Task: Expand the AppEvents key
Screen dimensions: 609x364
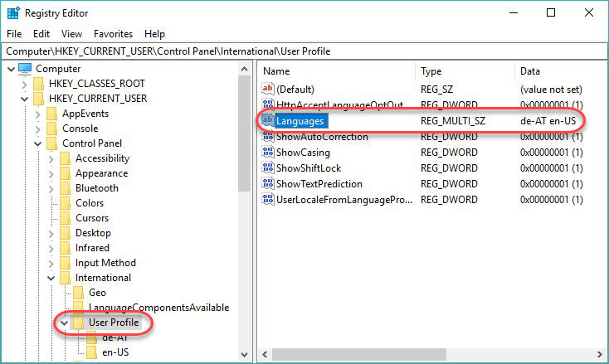Action: pyautogui.click(x=37, y=114)
